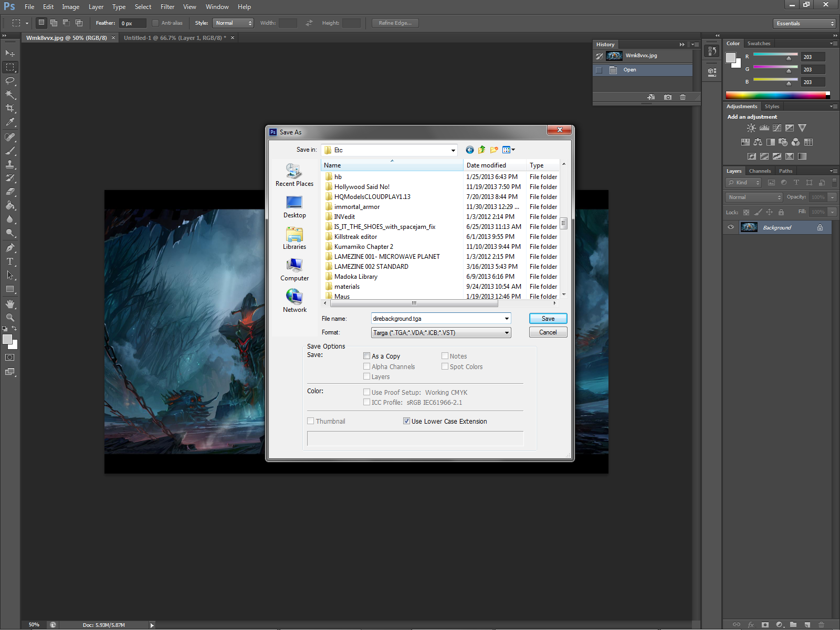The image size is (840, 630).
Task: Open the Style dropdown in options bar
Action: (x=233, y=23)
